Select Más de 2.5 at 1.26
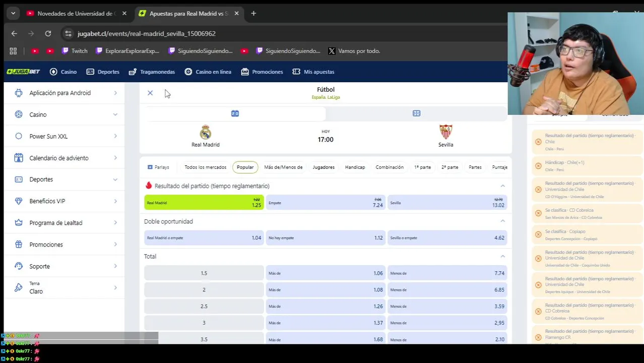 coord(326,306)
